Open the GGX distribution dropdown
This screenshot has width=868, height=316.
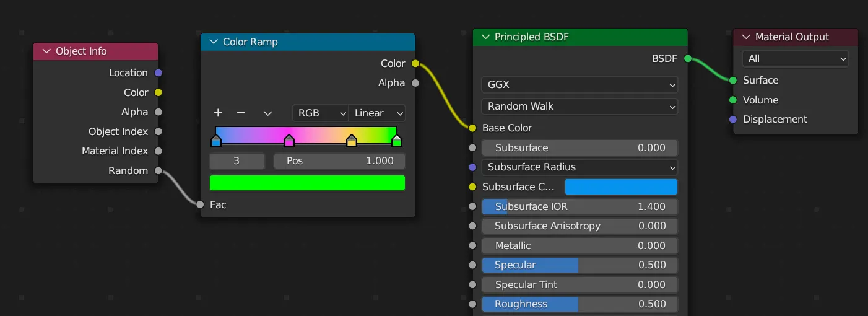coord(579,85)
